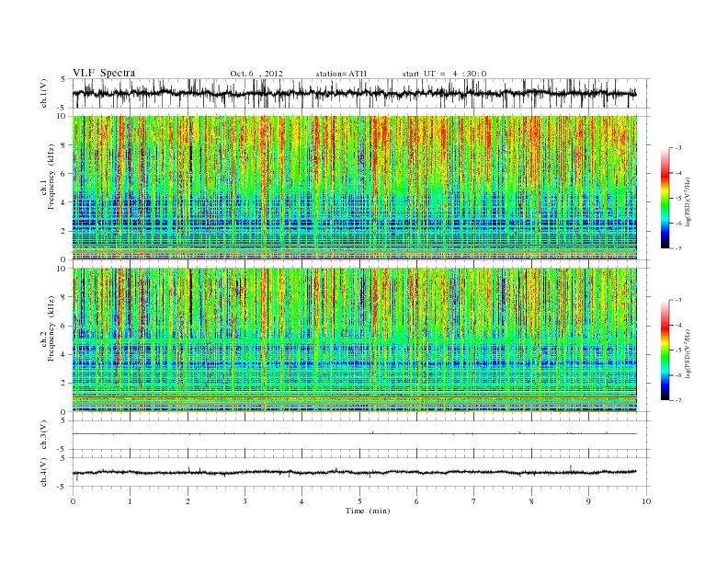Image resolution: width=728 pixels, height=563 pixels.
Task: Click the lower ch.2 PSD color bar
Action: 665,350
